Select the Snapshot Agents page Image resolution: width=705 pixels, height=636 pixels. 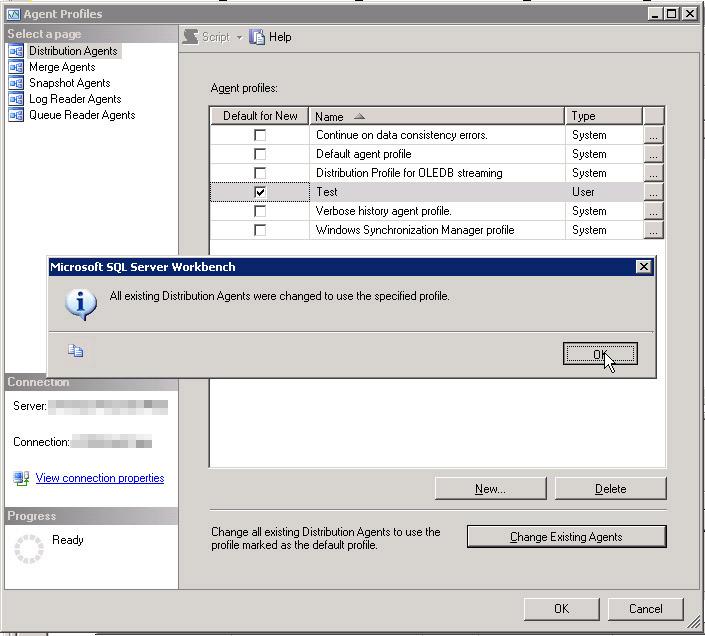coord(70,83)
